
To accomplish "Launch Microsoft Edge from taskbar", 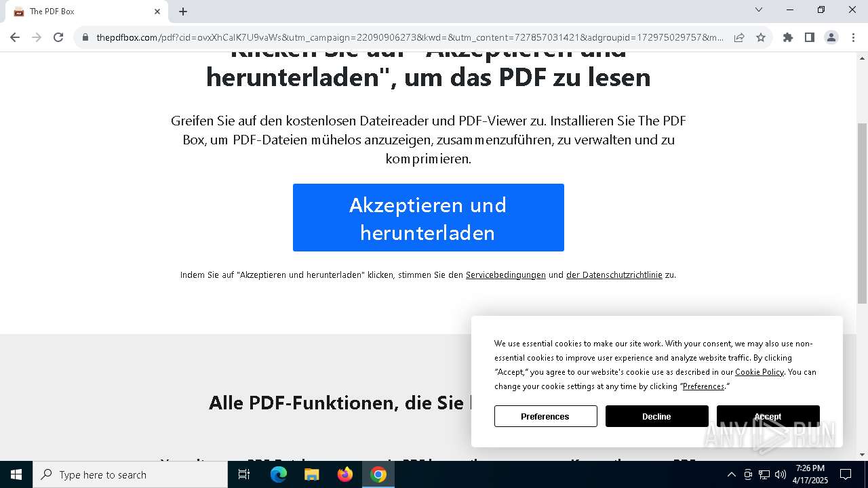I will click(x=279, y=474).
